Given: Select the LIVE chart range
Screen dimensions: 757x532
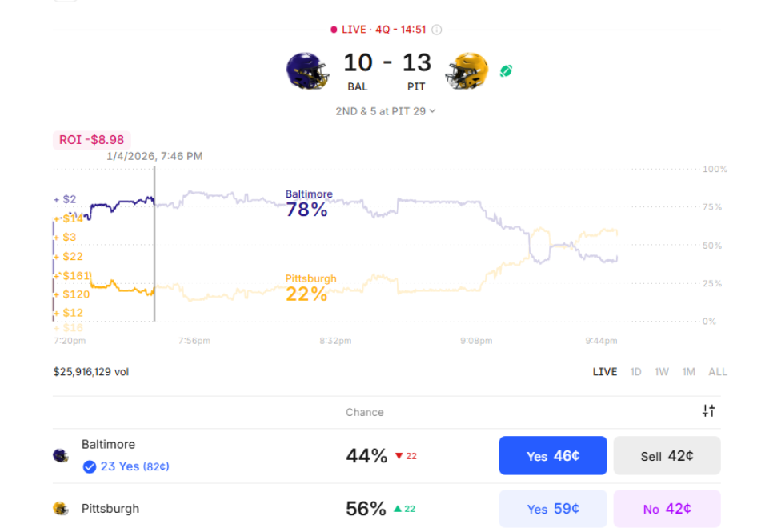Looking at the screenshot, I should click(x=604, y=372).
